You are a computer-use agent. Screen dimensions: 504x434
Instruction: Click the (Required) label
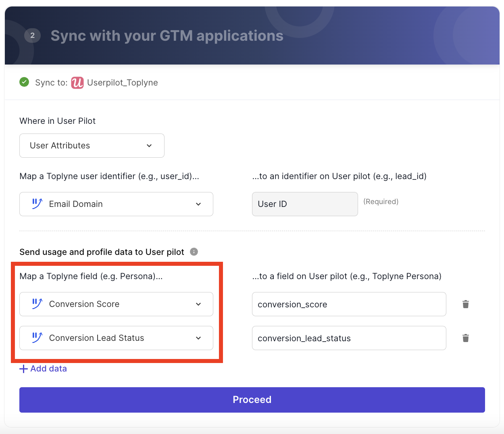(381, 202)
